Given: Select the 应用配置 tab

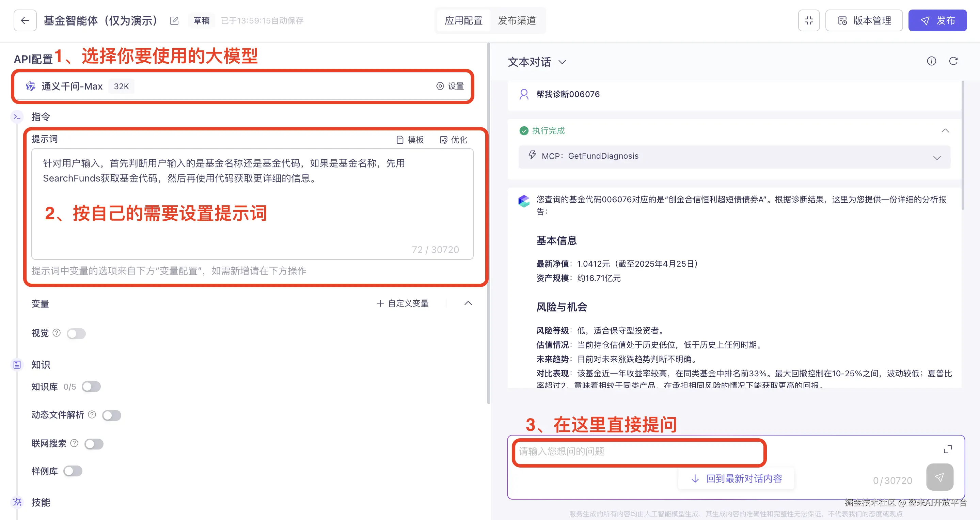Looking at the screenshot, I should (x=463, y=20).
